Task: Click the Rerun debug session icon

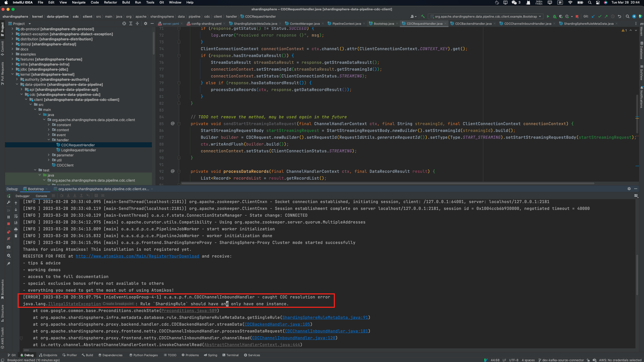Action: click(x=8, y=196)
